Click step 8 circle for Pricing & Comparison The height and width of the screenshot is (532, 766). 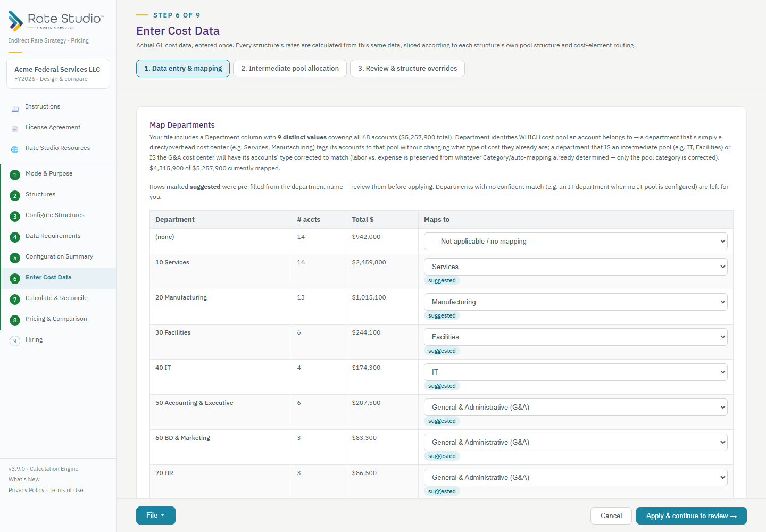(x=15, y=320)
